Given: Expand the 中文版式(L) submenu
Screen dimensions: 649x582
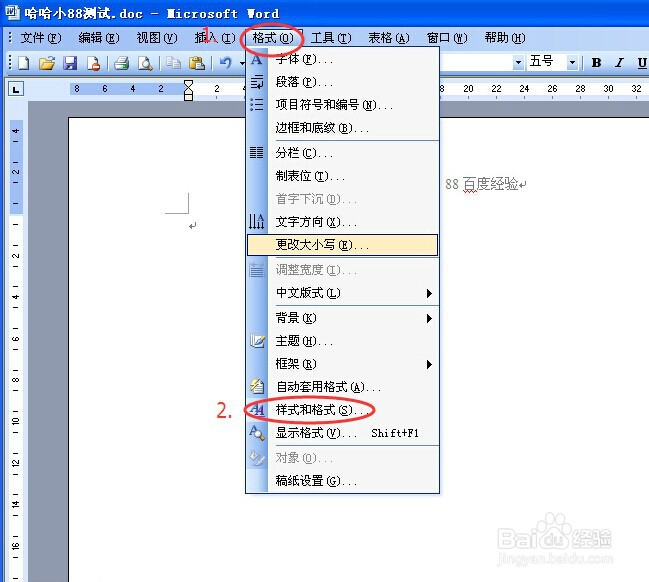Looking at the screenshot, I should coord(342,293).
